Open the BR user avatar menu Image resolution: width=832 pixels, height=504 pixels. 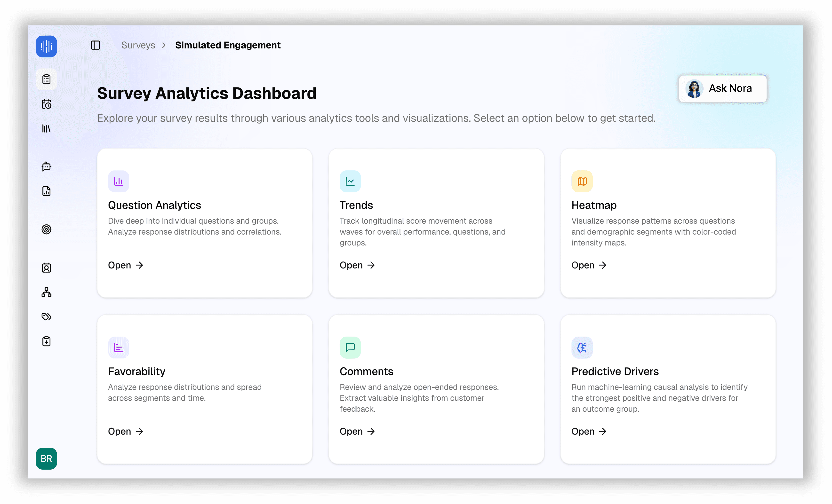tap(46, 458)
